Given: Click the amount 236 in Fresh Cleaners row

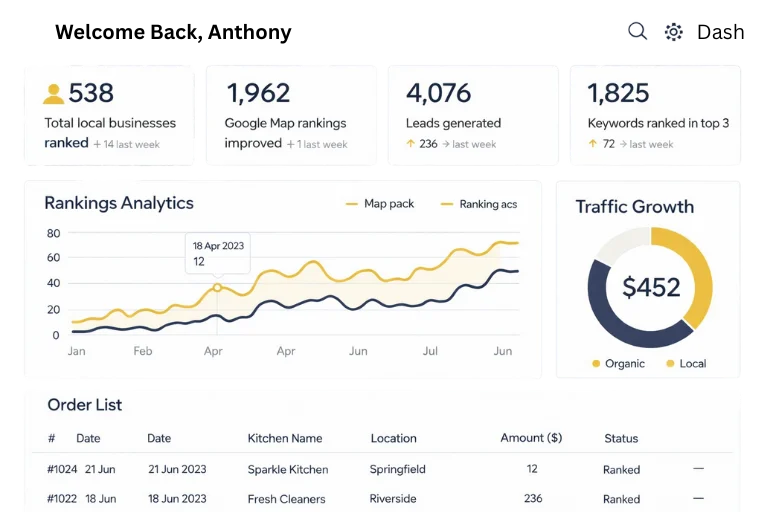Looking at the screenshot, I should click(x=533, y=498).
